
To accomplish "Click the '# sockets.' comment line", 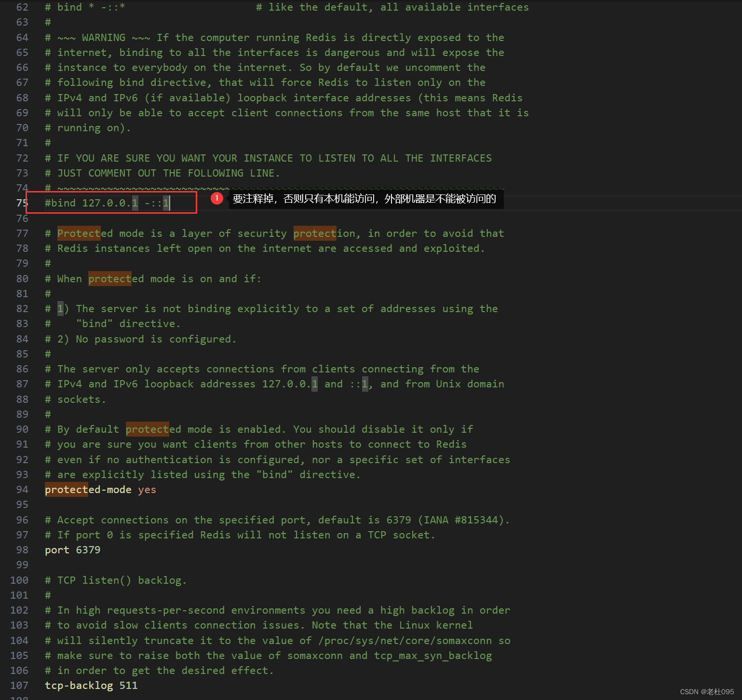I will click(75, 399).
